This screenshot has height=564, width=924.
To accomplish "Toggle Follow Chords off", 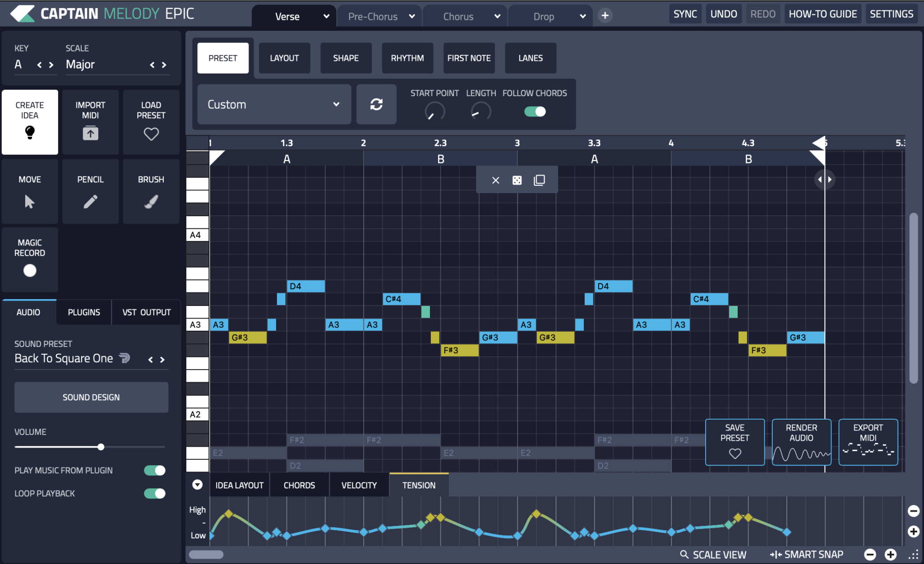I will click(x=535, y=111).
